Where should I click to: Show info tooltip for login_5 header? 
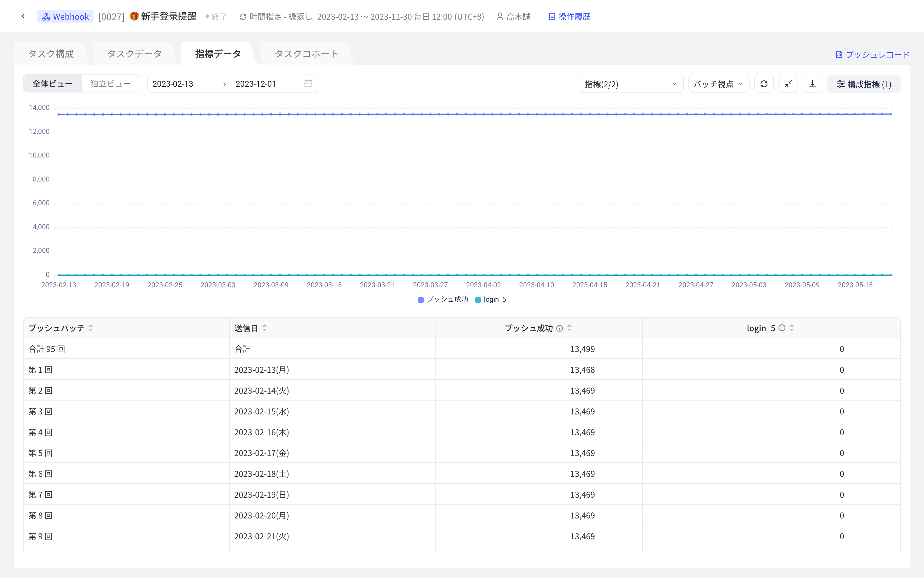tap(782, 328)
